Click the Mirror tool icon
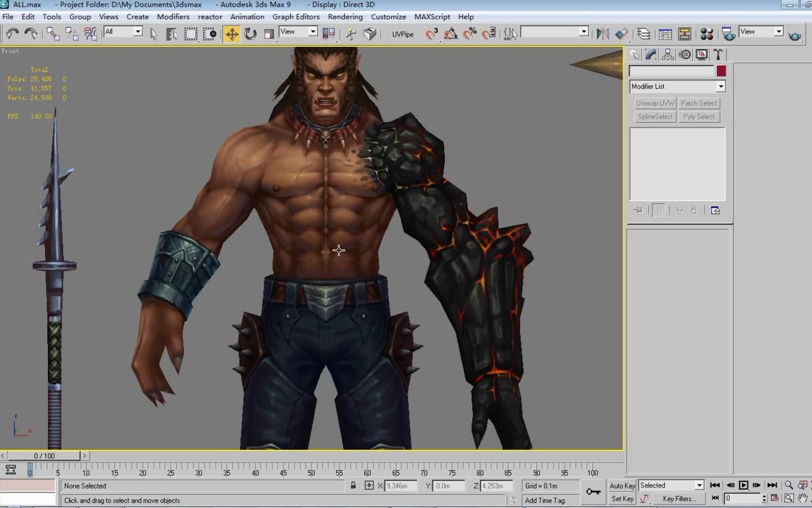This screenshot has height=508, width=812. [x=603, y=34]
